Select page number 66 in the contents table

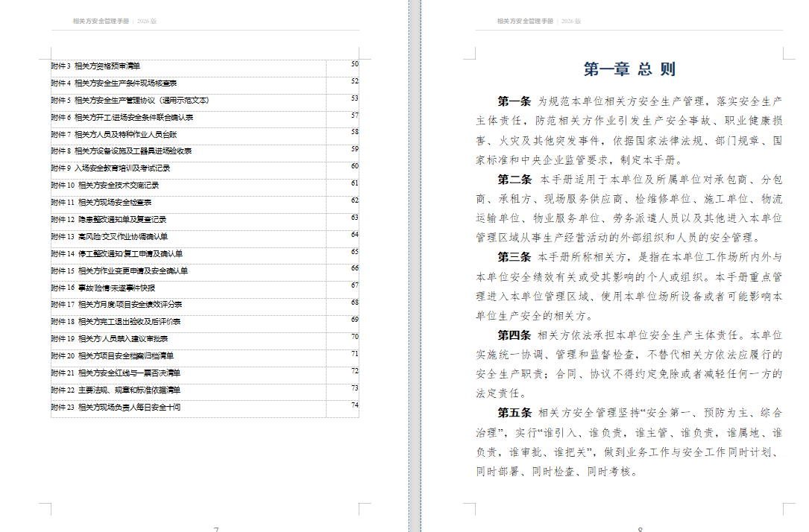point(354,268)
